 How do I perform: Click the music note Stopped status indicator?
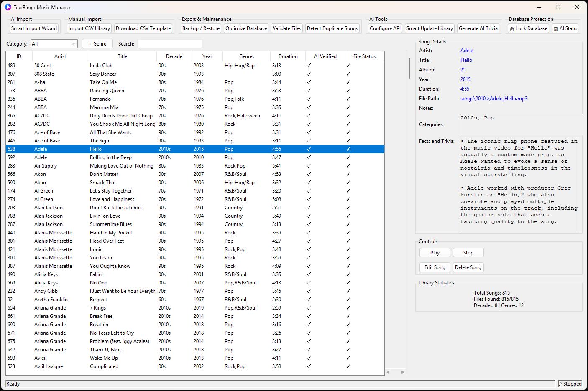570,383
